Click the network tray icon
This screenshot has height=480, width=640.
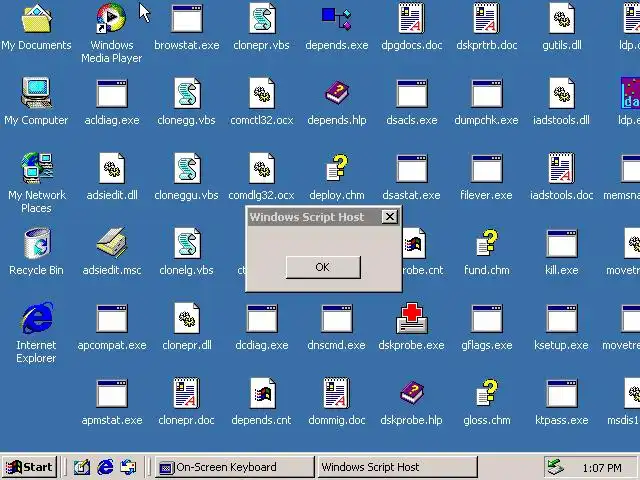pos(556,467)
